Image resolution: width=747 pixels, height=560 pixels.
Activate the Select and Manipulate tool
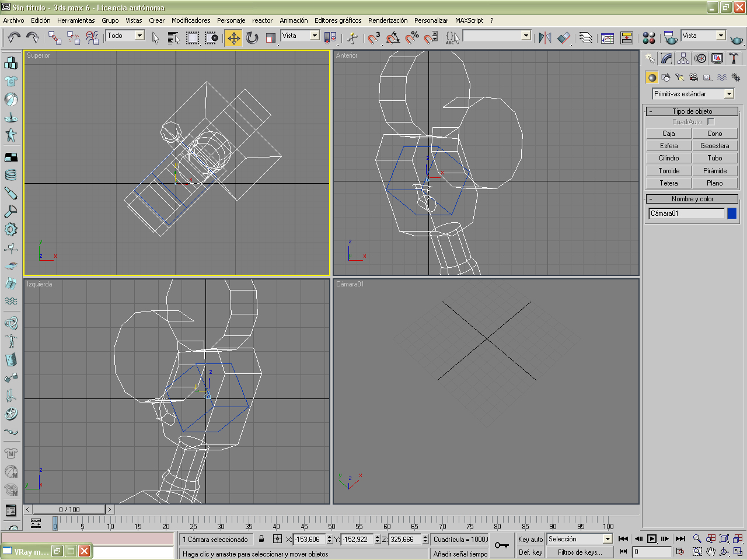352,38
